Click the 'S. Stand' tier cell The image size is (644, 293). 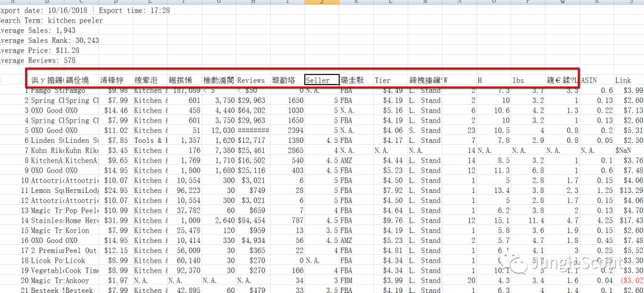click(425, 130)
